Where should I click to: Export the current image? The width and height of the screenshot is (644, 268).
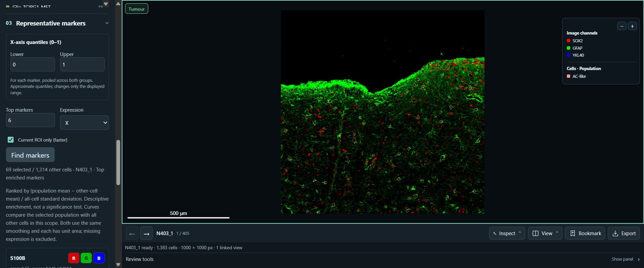point(624,233)
